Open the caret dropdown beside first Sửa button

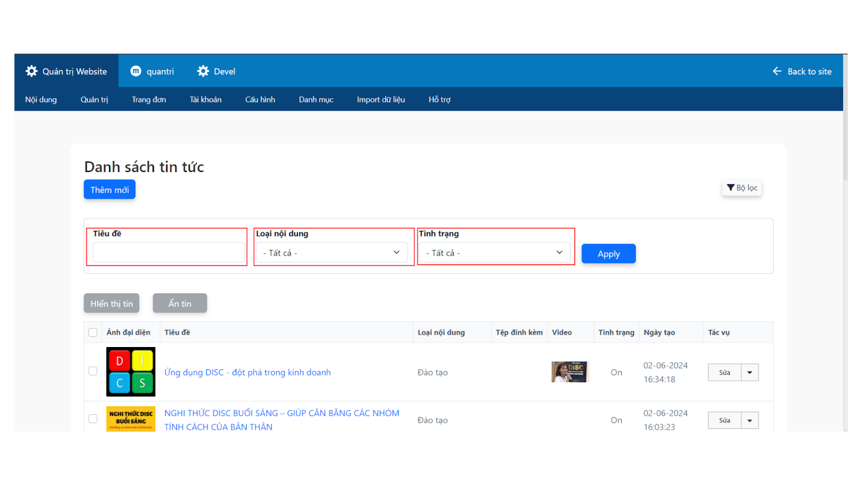(750, 373)
